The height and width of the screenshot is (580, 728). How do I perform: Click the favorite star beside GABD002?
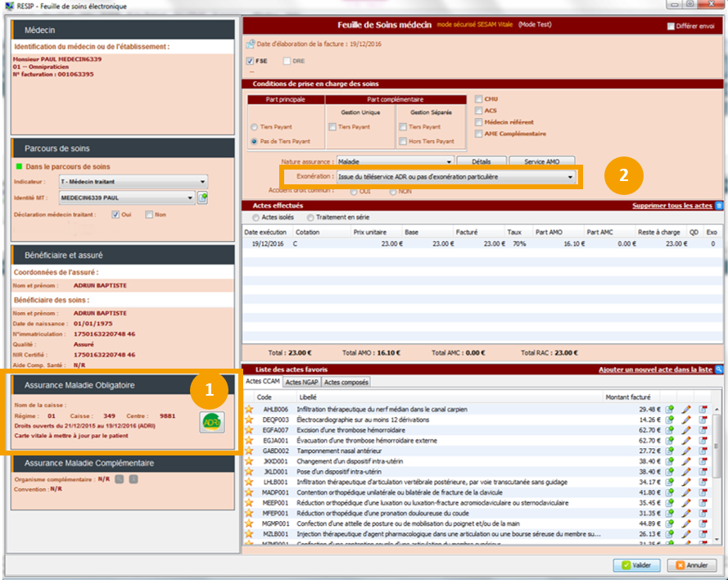tap(249, 451)
